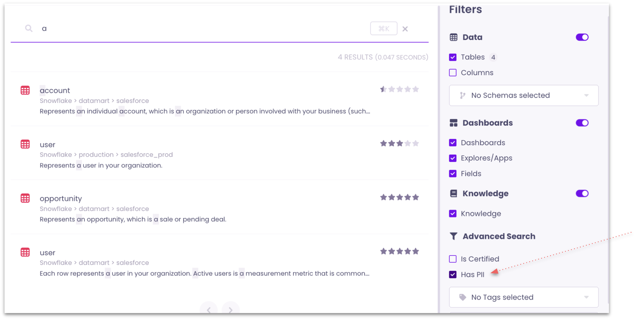
Task: Enable the Is Certified checkbox
Action: [453, 259]
